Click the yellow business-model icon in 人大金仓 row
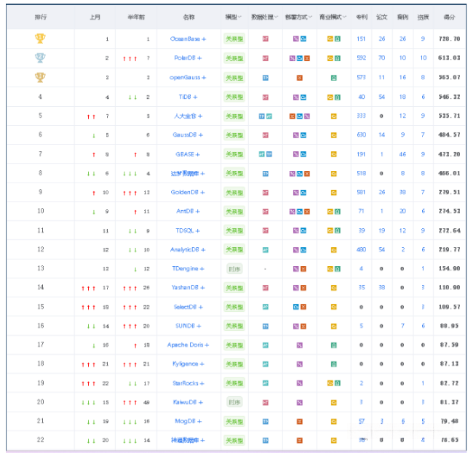Viewport: 476px width, 461px height. tap(333, 116)
